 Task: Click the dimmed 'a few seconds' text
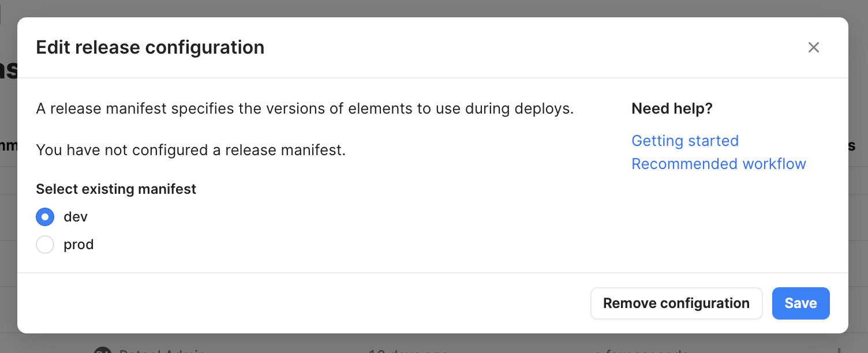(642, 350)
